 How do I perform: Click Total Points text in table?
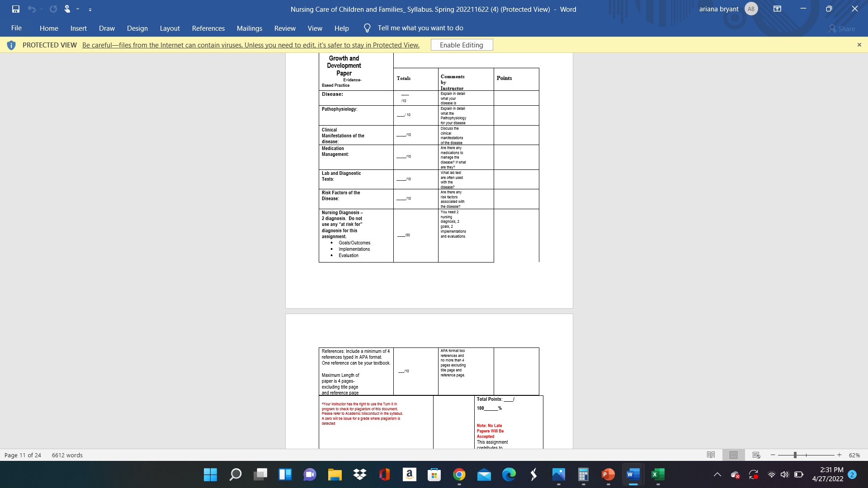[495, 399]
